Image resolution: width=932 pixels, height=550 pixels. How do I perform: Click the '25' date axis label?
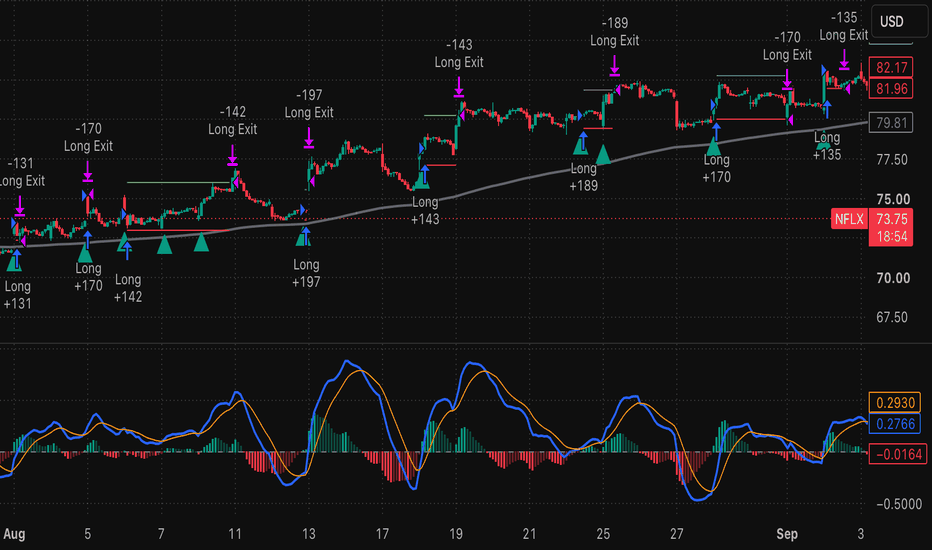(603, 534)
